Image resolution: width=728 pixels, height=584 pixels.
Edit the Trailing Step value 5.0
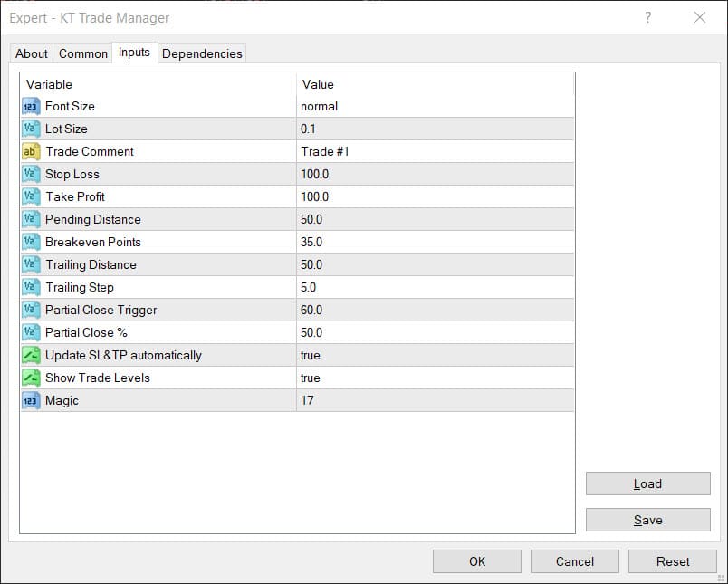point(435,287)
